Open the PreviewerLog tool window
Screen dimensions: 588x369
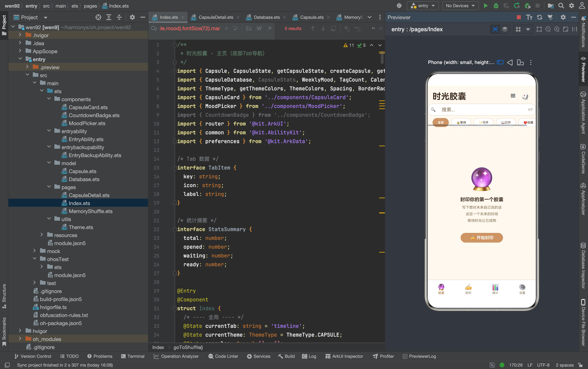(419, 356)
